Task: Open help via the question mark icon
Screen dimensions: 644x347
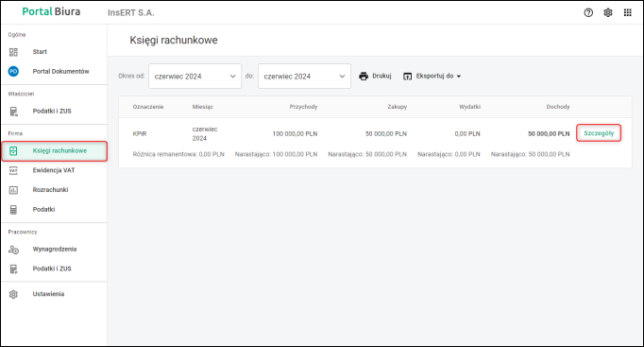Action: pyautogui.click(x=588, y=12)
